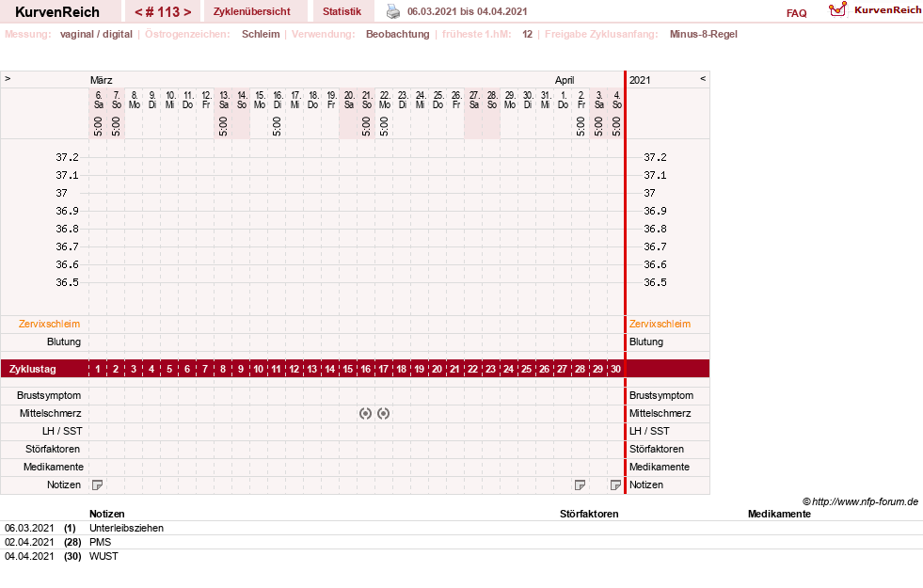Click the 'Beobachtung' usage value
Image resolution: width=923 pixels, height=588 pixels.
click(x=398, y=34)
